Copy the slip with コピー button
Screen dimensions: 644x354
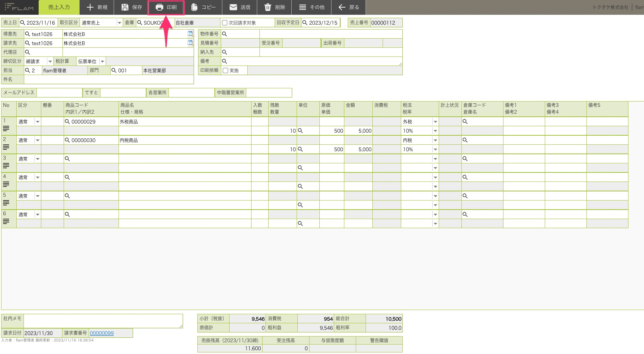pyautogui.click(x=203, y=7)
